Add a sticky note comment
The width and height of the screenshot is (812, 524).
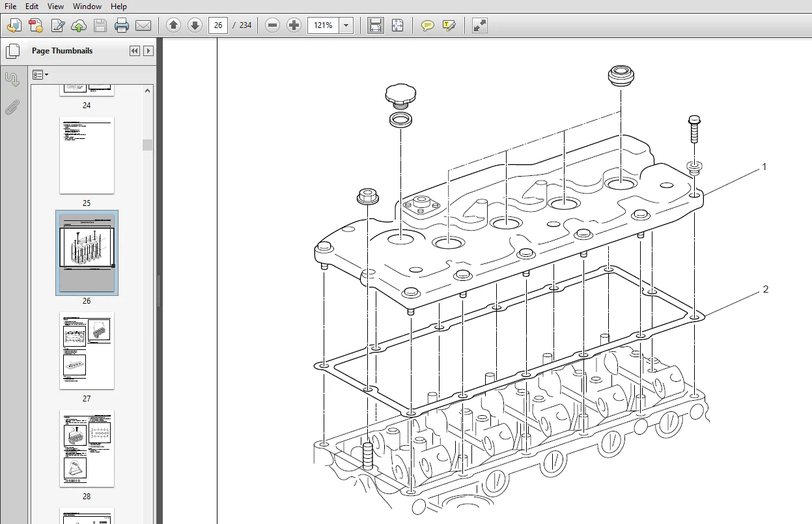(x=428, y=25)
